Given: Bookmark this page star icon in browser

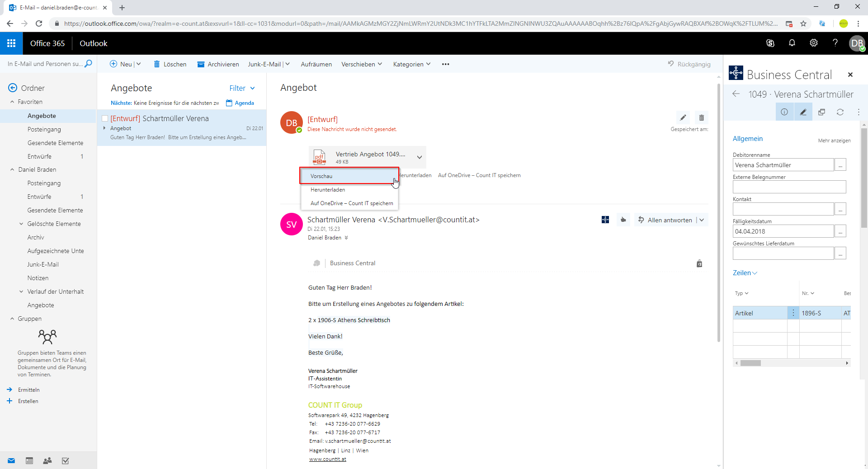Looking at the screenshot, I should [803, 23].
